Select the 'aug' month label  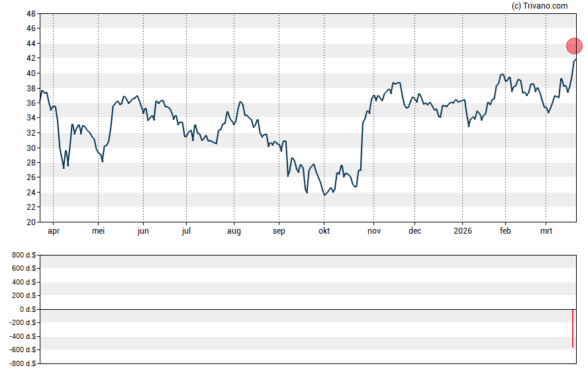[x=234, y=232]
